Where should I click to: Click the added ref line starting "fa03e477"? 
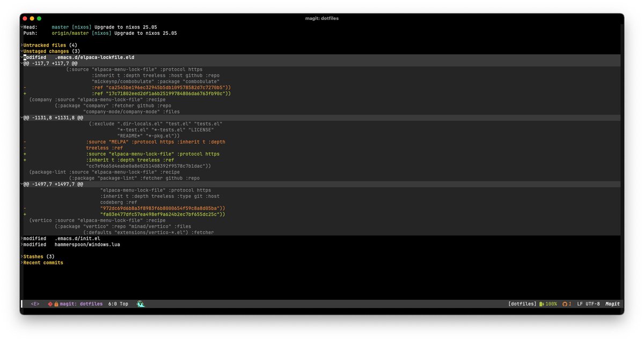coord(163,214)
